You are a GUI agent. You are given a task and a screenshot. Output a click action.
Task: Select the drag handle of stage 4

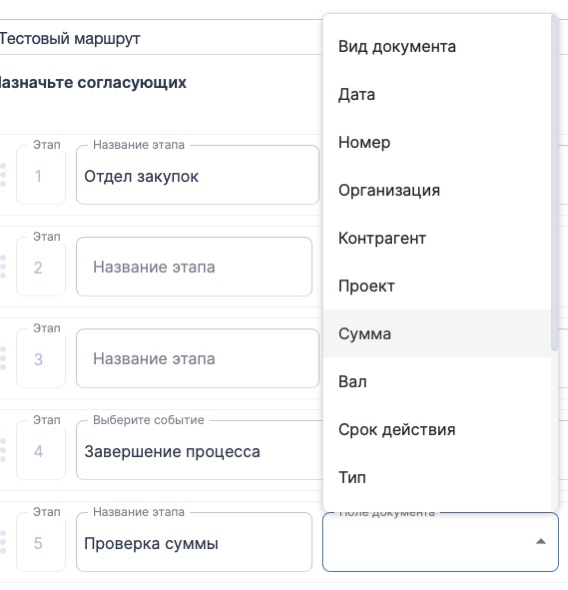[3, 450]
